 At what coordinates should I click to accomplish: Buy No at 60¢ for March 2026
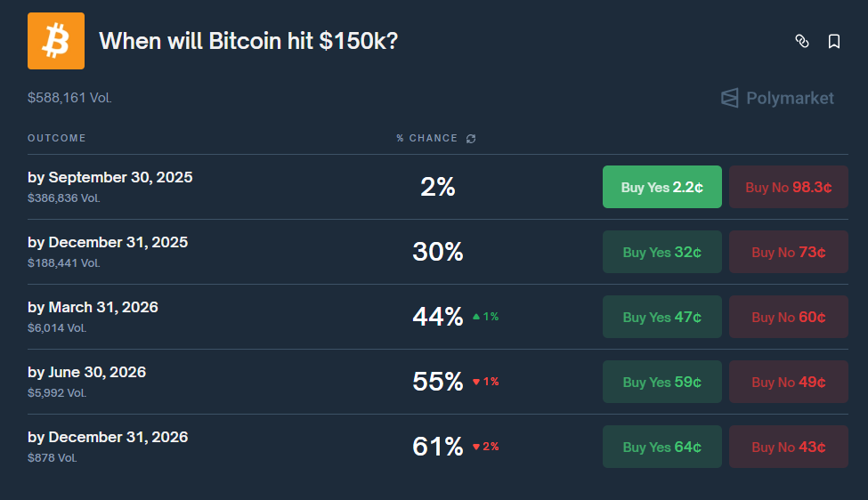point(788,317)
